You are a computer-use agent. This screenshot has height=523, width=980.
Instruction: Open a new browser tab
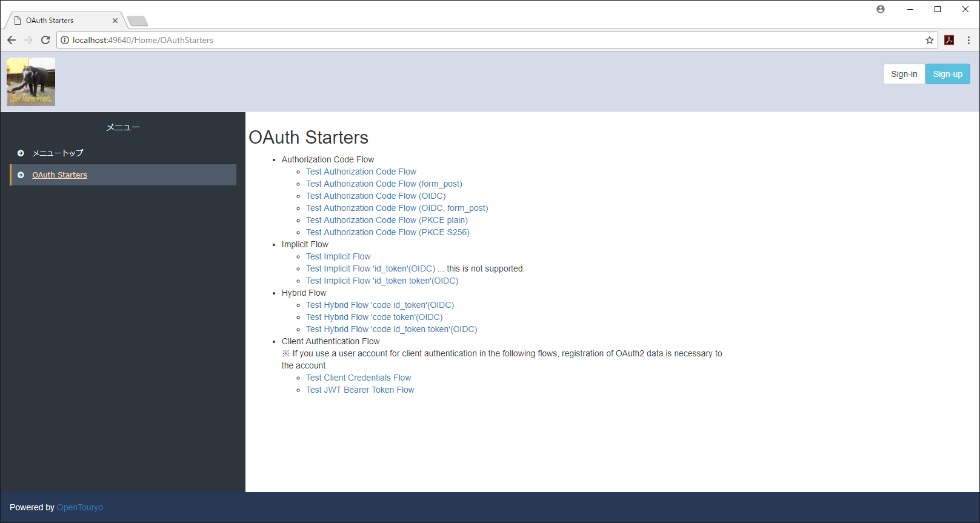[138, 21]
